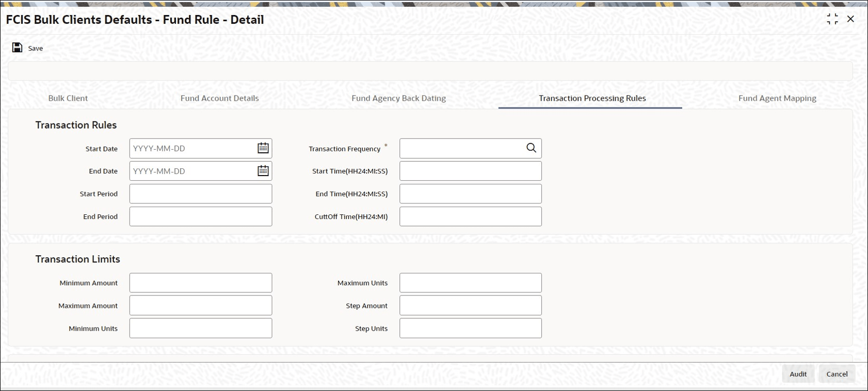The image size is (868, 391).
Task: Click the CuttOff Time(HH24:MI) label
Action: click(351, 217)
